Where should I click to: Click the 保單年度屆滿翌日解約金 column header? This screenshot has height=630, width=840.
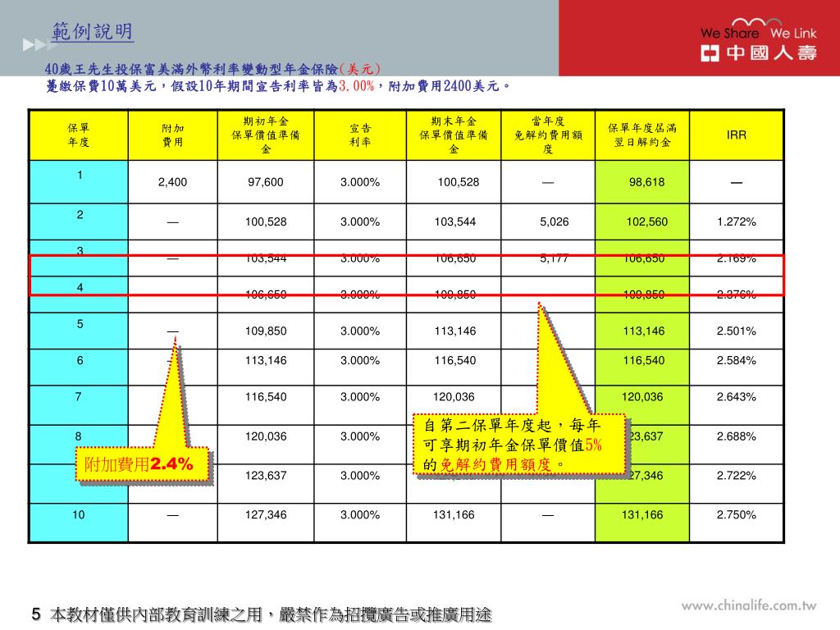642,135
